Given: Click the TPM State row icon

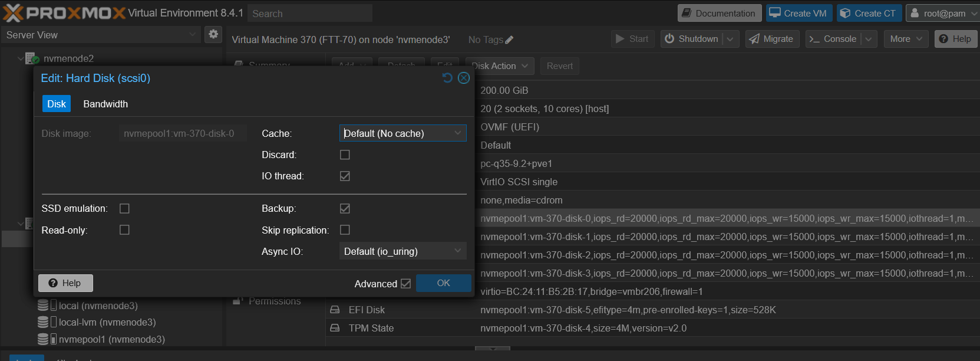Looking at the screenshot, I should point(335,328).
